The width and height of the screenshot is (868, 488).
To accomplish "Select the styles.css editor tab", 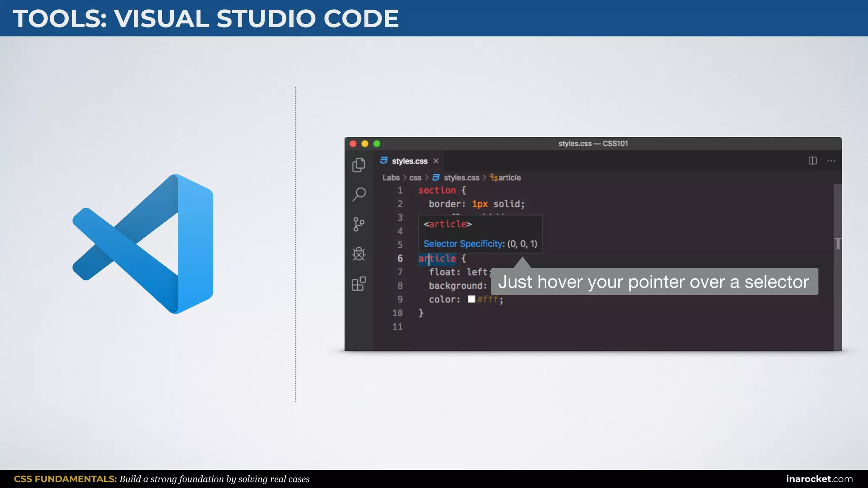I will click(x=409, y=161).
